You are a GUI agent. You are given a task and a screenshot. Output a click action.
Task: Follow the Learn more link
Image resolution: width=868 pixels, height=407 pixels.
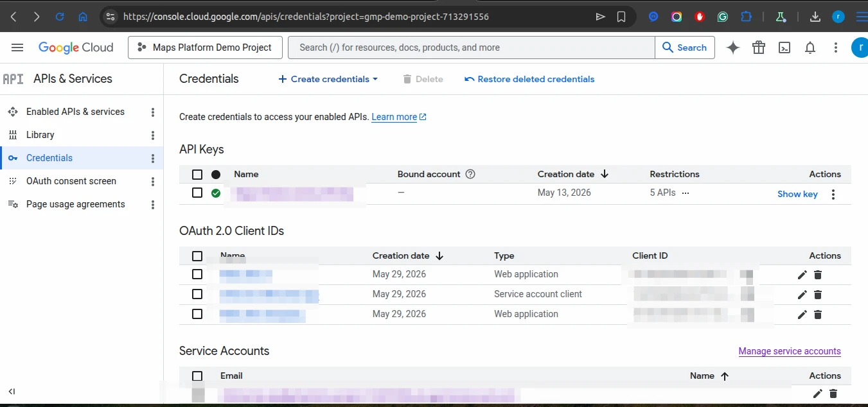[399, 117]
